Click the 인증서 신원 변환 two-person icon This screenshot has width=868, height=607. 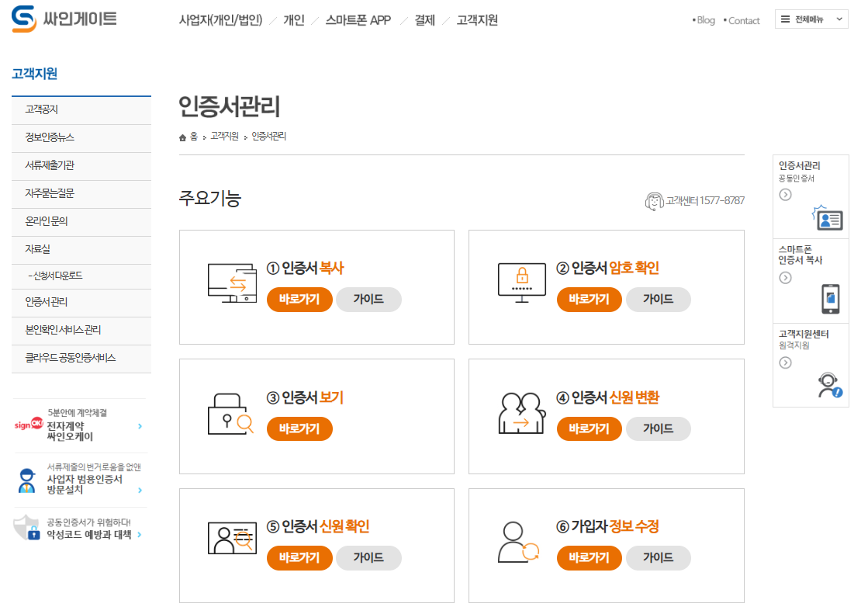point(521,413)
